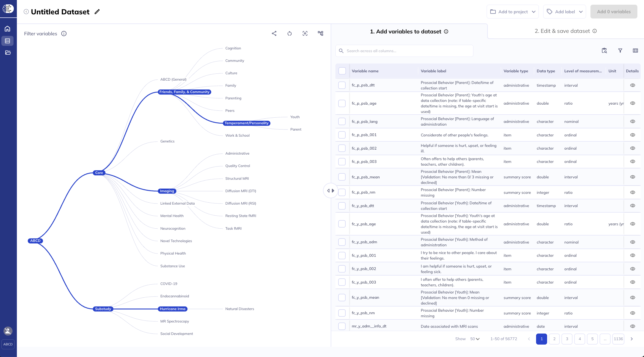Viewport: 644px width, 357px height.
Task: Center the tree view on focus
Action: tap(305, 33)
